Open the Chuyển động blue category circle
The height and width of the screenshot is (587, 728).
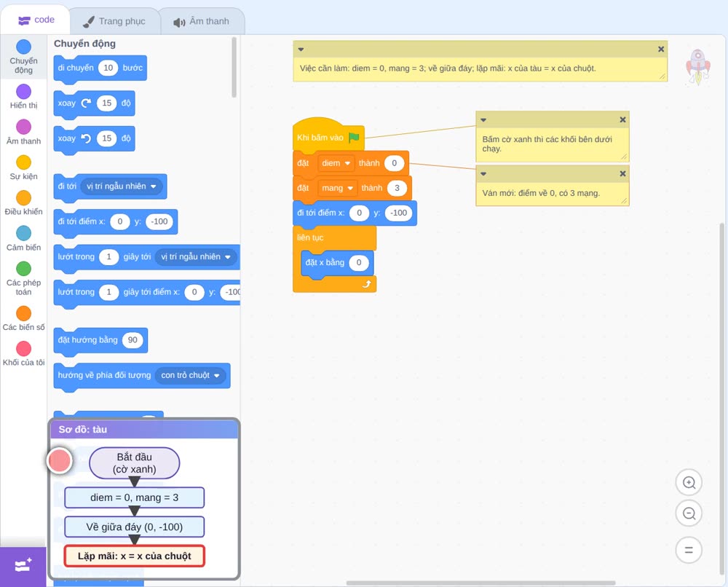click(x=24, y=47)
